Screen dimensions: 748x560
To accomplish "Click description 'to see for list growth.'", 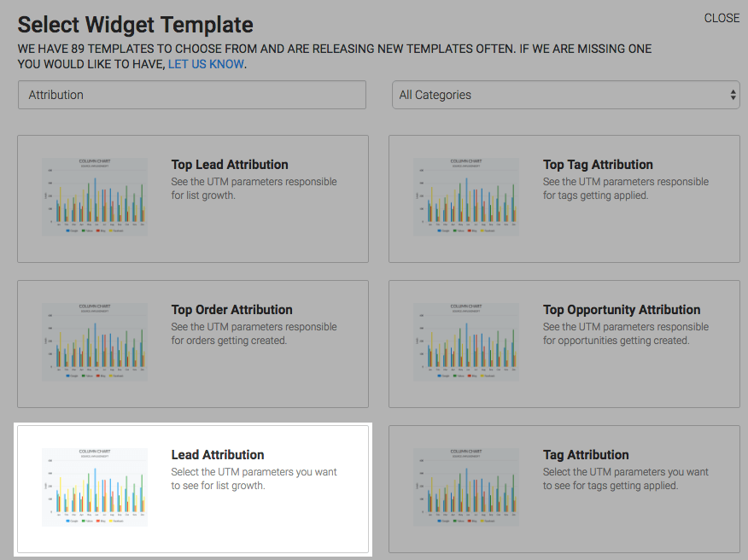I will [218, 486].
